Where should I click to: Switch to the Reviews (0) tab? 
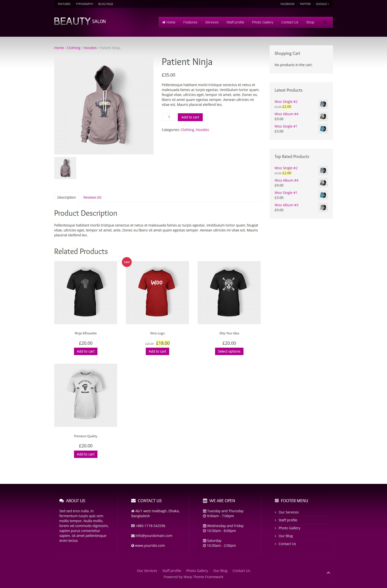point(92,197)
